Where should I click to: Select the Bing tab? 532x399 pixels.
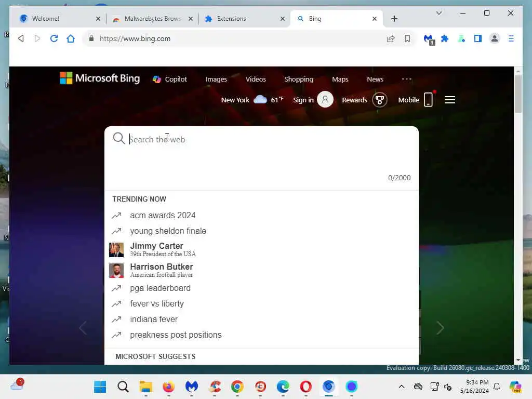(337, 19)
